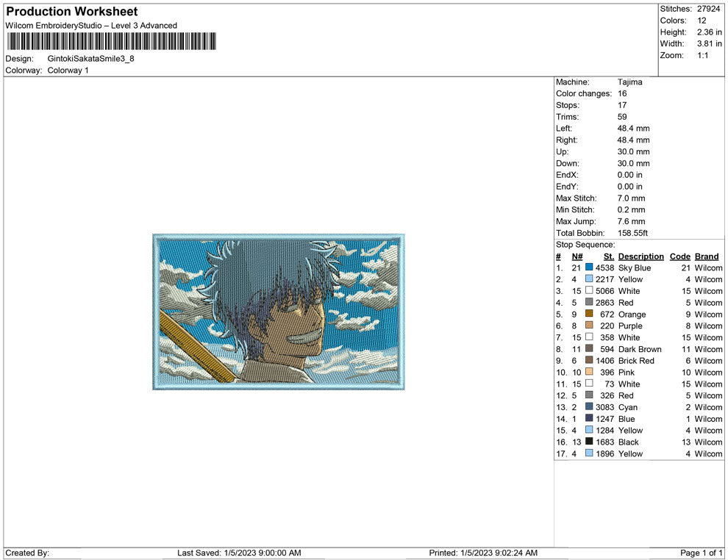The image size is (728, 560).
Task: Click the "N#" column header
Action: pyautogui.click(x=577, y=256)
